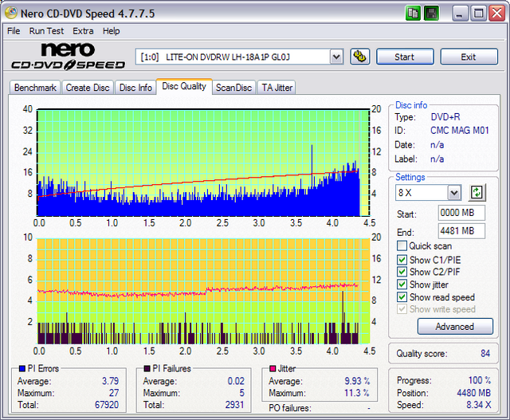Click the disc ID CMC MAG M01
Image resolution: width=510 pixels, height=420 pixels.
460,131
